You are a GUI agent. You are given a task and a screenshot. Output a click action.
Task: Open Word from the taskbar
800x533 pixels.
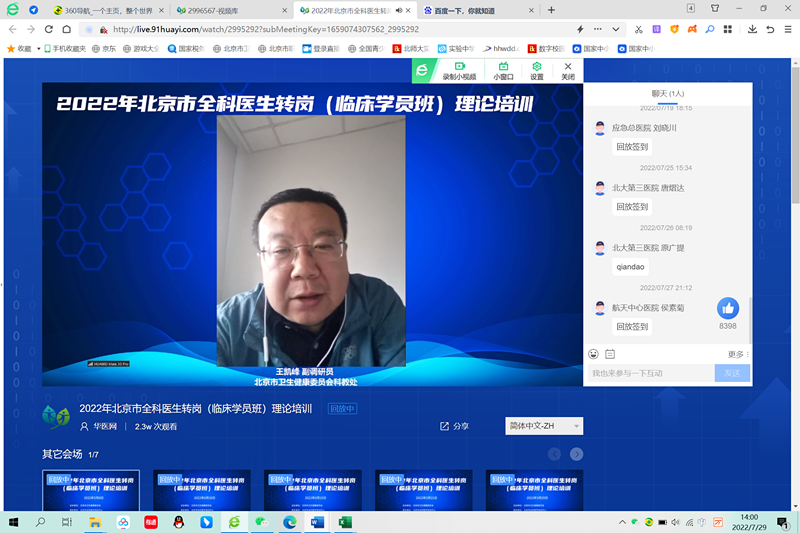pos(317,522)
